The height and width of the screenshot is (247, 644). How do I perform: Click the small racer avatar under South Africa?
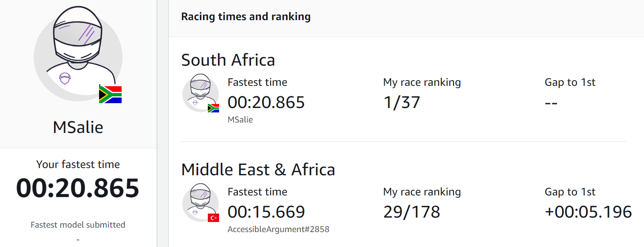200,92
